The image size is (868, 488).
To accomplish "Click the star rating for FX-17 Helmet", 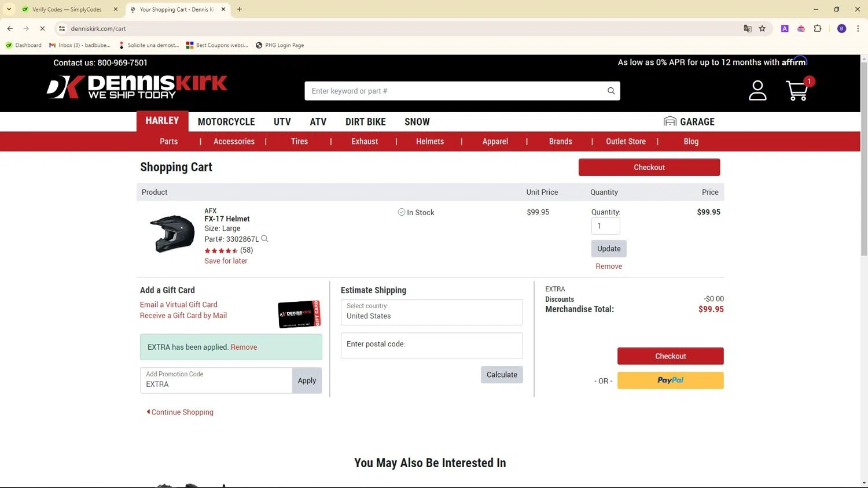I will point(221,250).
